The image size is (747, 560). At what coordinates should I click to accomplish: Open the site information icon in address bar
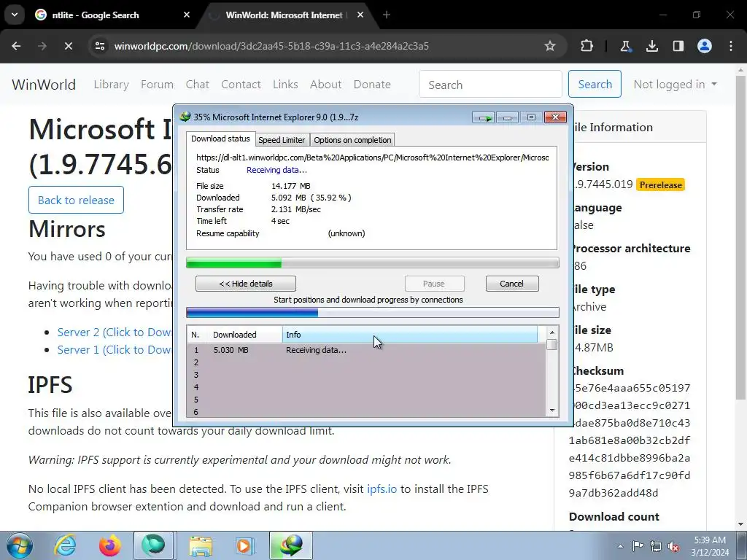[x=100, y=46]
